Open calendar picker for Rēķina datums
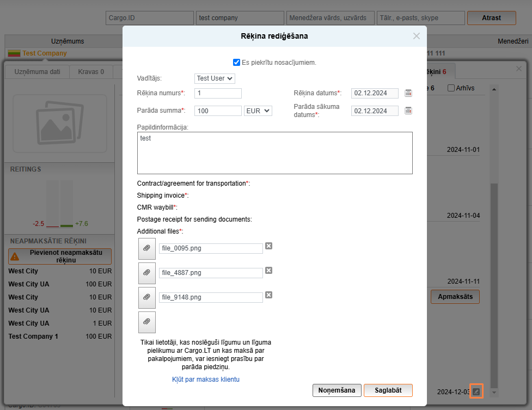 pyautogui.click(x=408, y=93)
